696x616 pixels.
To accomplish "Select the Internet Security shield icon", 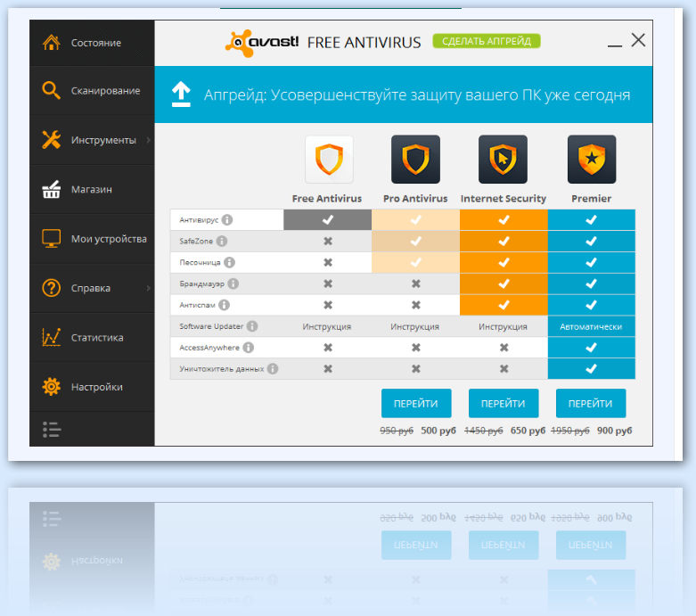I will [x=503, y=160].
